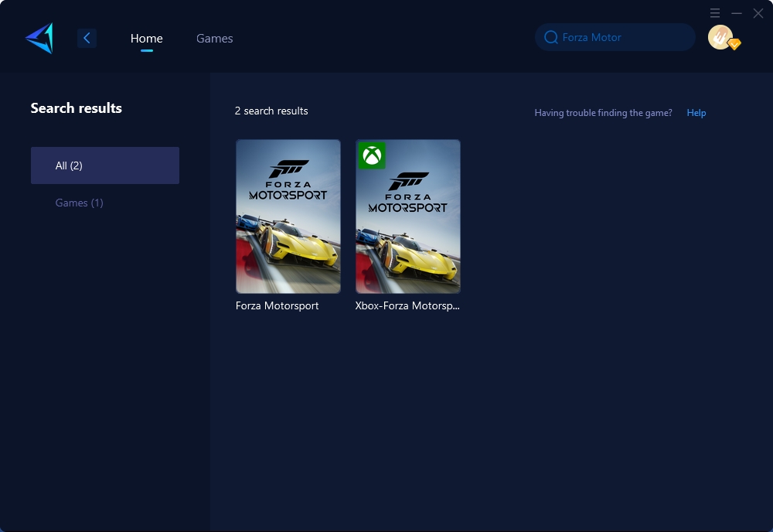Screen dimensions: 773x532
Task: Click the VIP diamond badge
Action: point(734,44)
